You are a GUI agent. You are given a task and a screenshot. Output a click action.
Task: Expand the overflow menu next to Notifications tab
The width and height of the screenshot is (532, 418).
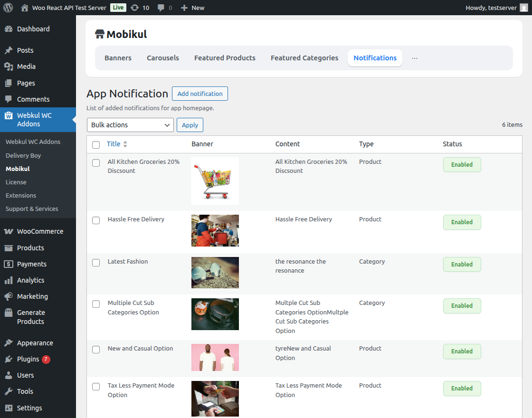(x=414, y=57)
